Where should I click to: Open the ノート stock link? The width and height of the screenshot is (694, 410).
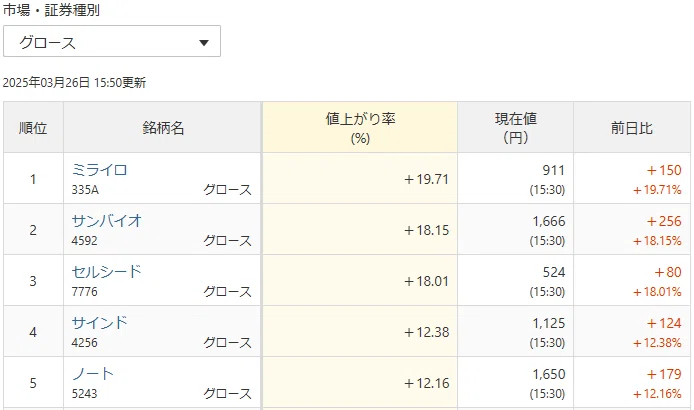click(x=93, y=374)
